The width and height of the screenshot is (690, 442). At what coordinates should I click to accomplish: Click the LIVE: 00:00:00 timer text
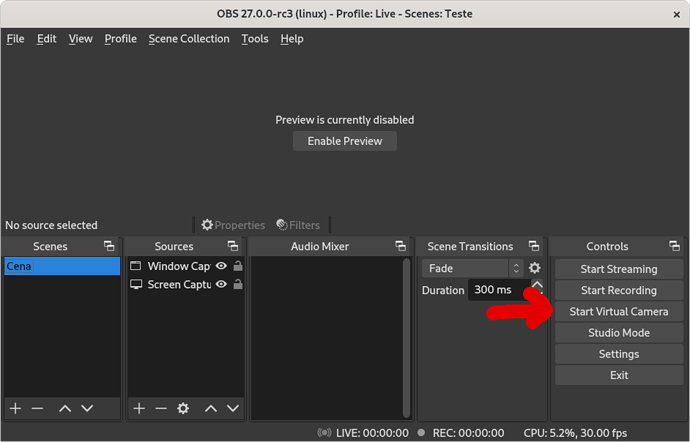[x=372, y=433]
